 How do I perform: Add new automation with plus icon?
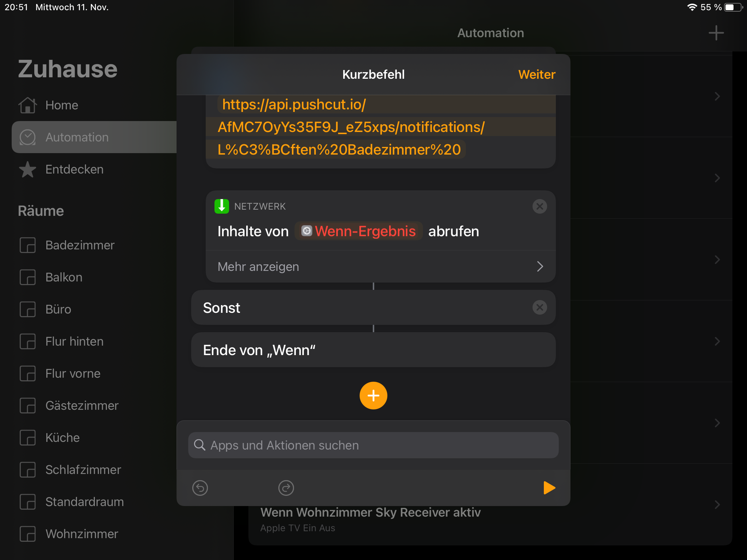(x=716, y=33)
